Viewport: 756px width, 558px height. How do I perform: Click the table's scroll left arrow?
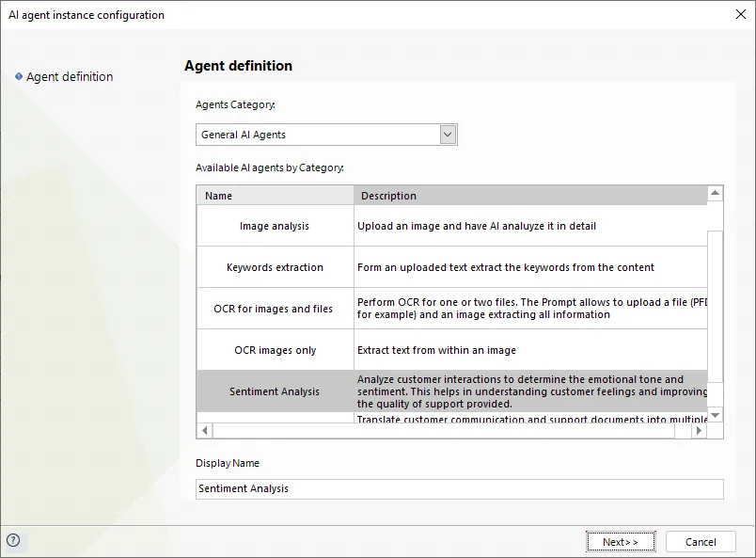point(205,431)
